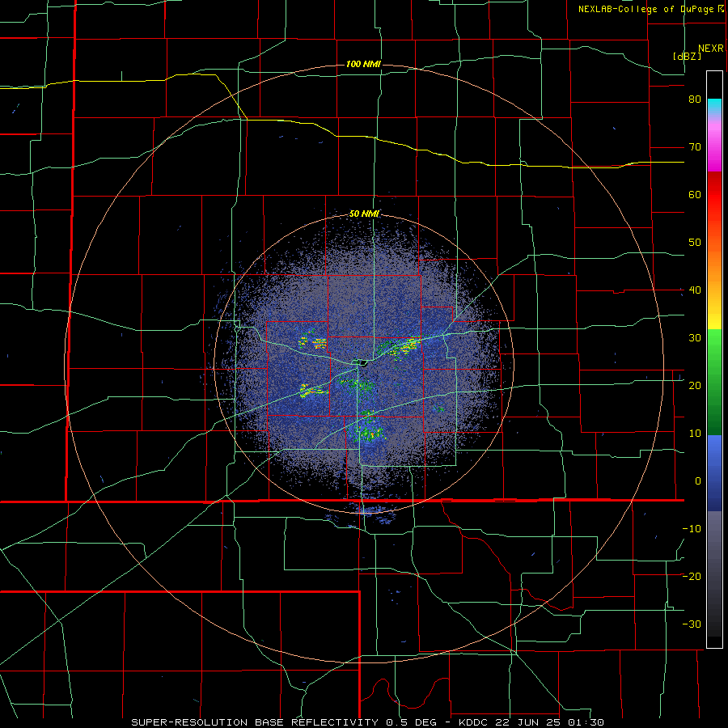The width and height of the screenshot is (728, 728).
Task: Click the green segment of color bar
Action: point(714,382)
